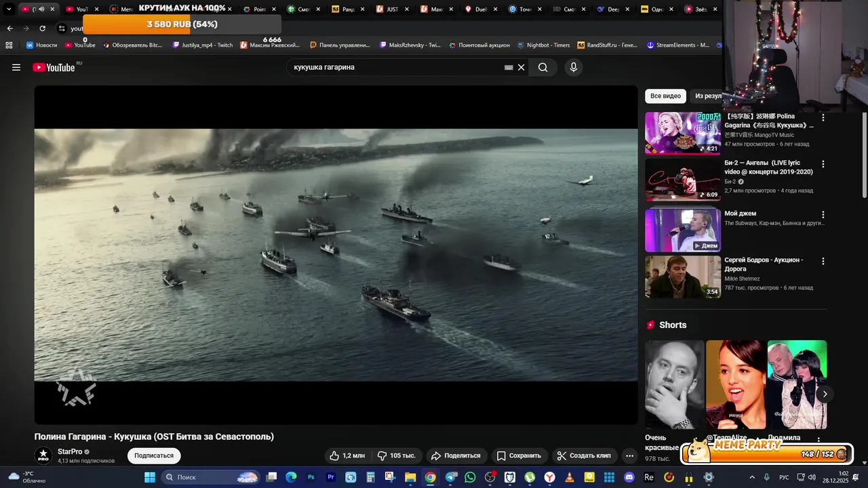Open options menu for Сергей Бодров video

[823, 261]
